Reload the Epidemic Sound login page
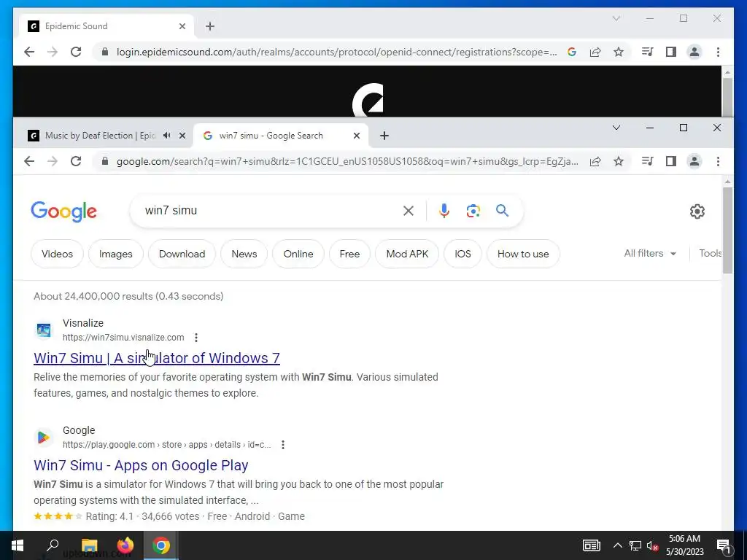The height and width of the screenshot is (560, 747). pyautogui.click(x=76, y=52)
